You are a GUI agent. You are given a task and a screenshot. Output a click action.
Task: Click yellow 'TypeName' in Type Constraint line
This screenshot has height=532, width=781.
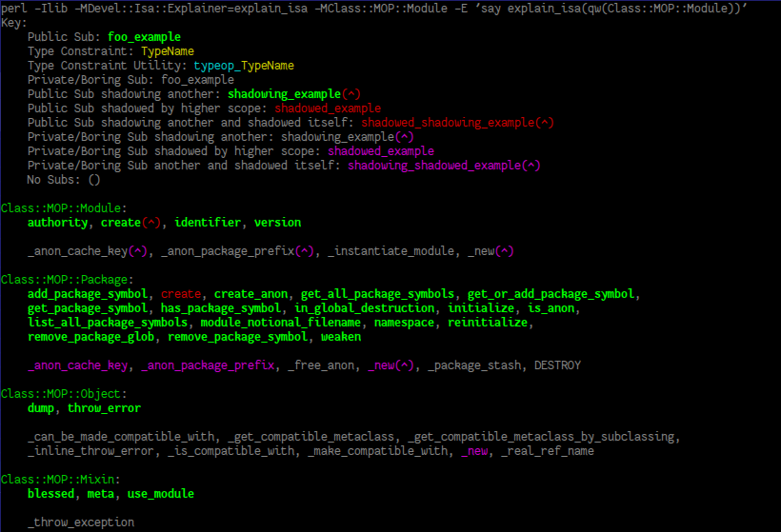tap(168, 51)
